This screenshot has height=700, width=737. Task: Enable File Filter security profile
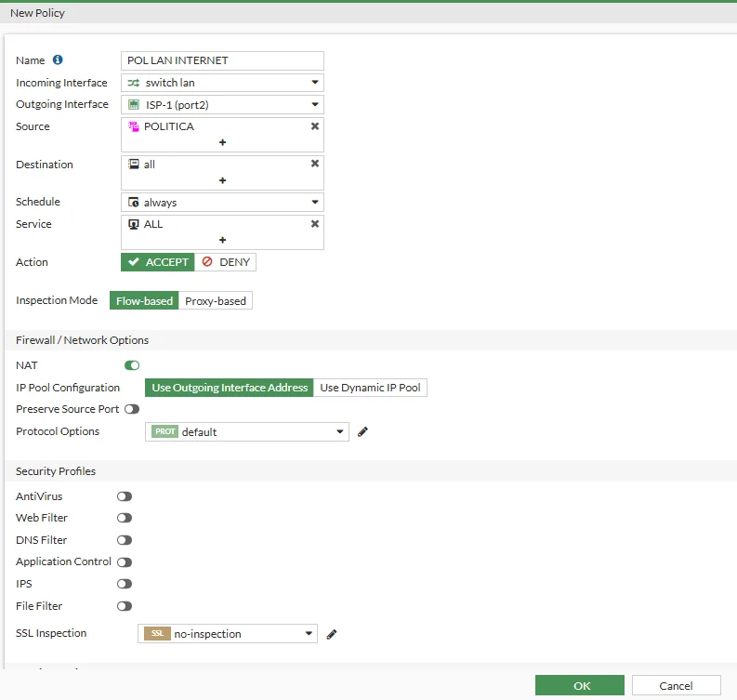[x=125, y=606]
